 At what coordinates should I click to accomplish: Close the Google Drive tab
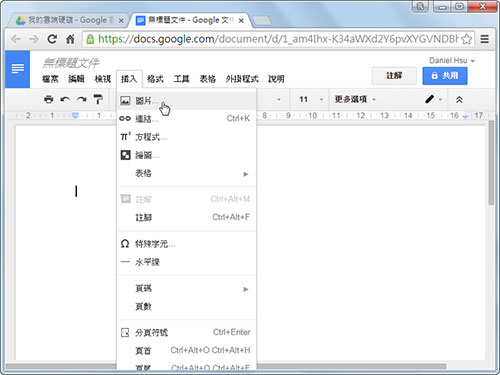(x=121, y=21)
